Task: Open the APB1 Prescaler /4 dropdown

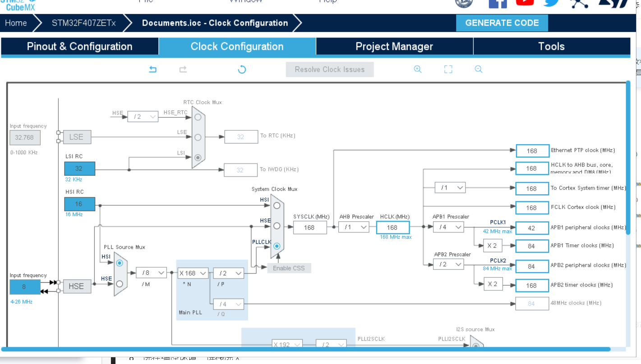Action: point(448,227)
